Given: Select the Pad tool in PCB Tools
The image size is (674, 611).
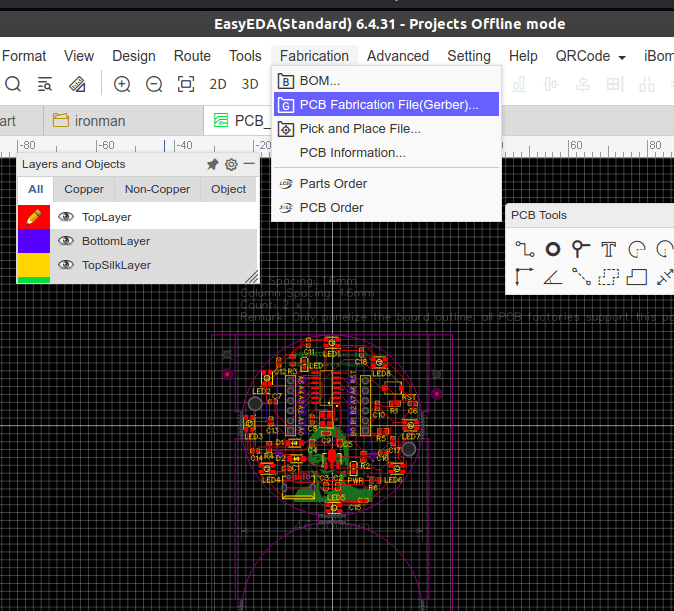Looking at the screenshot, I should click(x=553, y=249).
